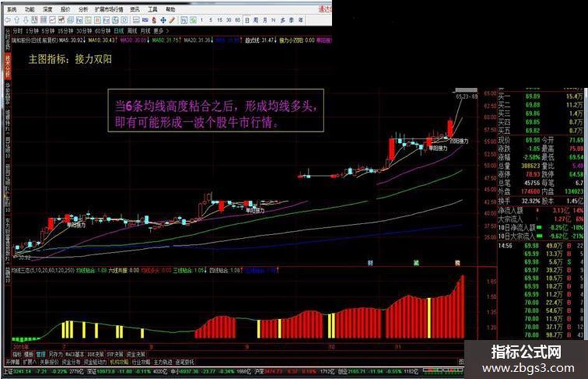The width and height of the screenshot is (588, 379).
Task: Switch to the 月线 chart tab
Action: (146, 30)
